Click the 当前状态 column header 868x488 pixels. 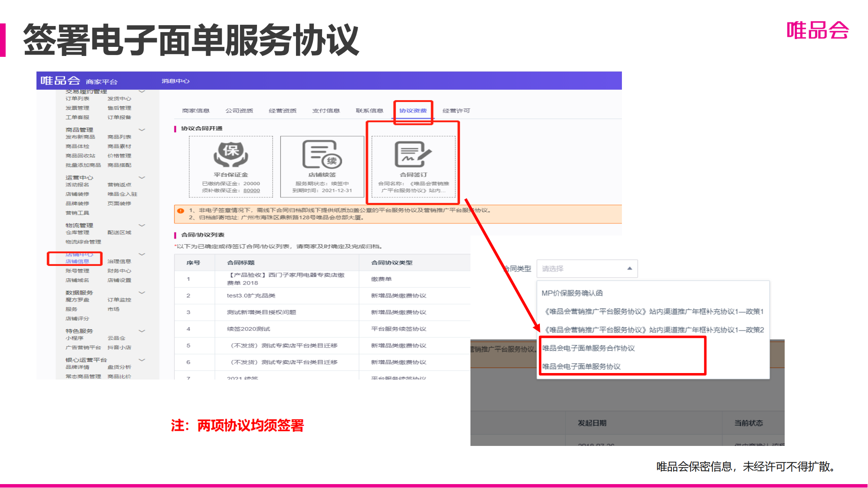(x=748, y=423)
